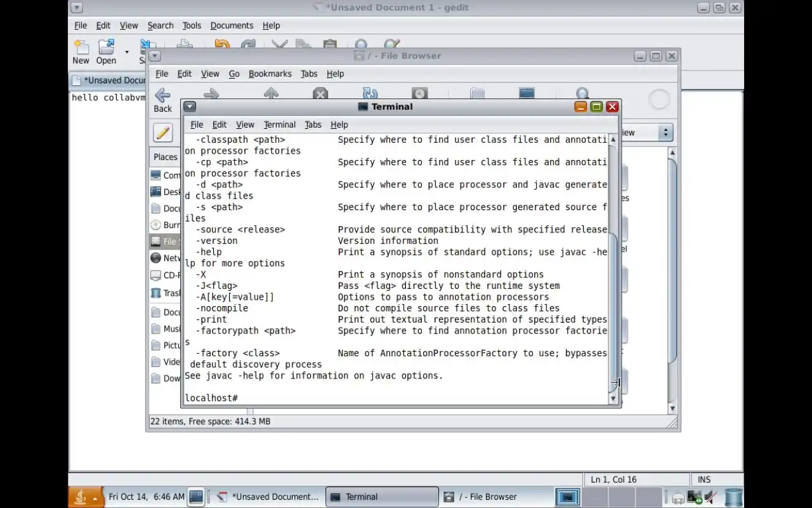
Task: Select the Unsaved Document tab in gedit
Action: click(x=108, y=80)
